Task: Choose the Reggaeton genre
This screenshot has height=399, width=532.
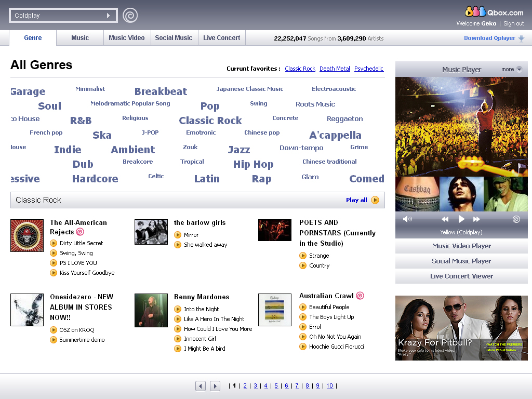Action: coord(345,119)
